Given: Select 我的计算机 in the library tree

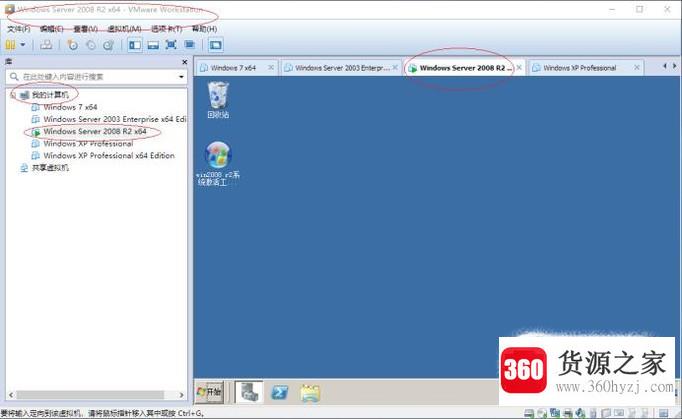Looking at the screenshot, I should click(x=50, y=95).
